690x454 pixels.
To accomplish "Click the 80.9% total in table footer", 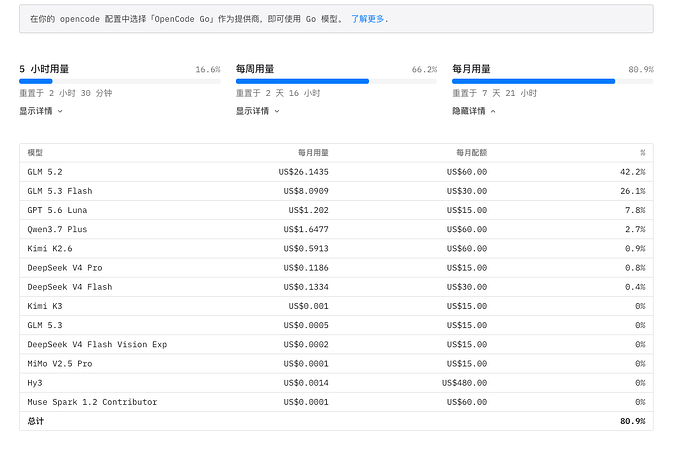I will click(633, 421).
